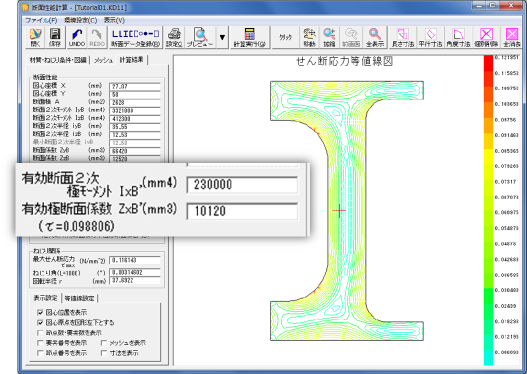Open the プレビュー print preview icon

(x=200, y=37)
